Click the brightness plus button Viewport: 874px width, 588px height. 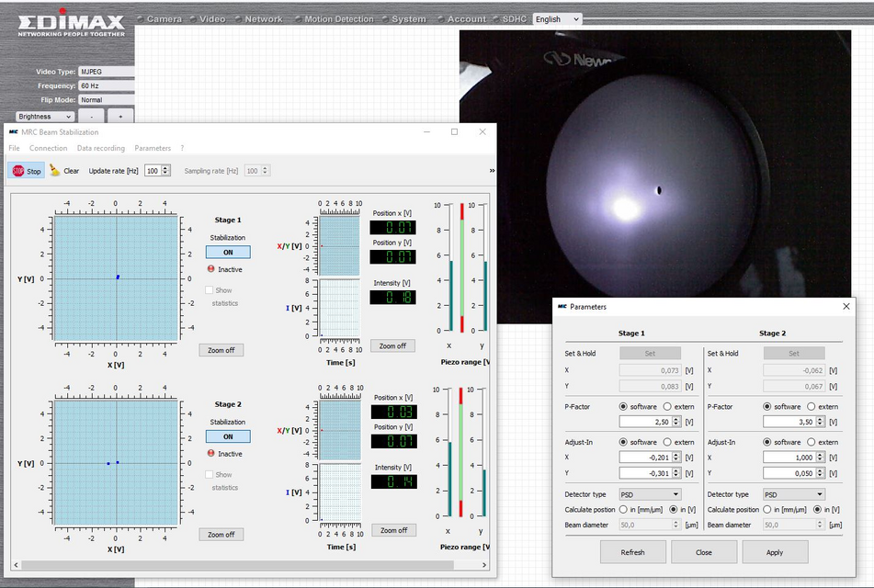pos(120,116)
